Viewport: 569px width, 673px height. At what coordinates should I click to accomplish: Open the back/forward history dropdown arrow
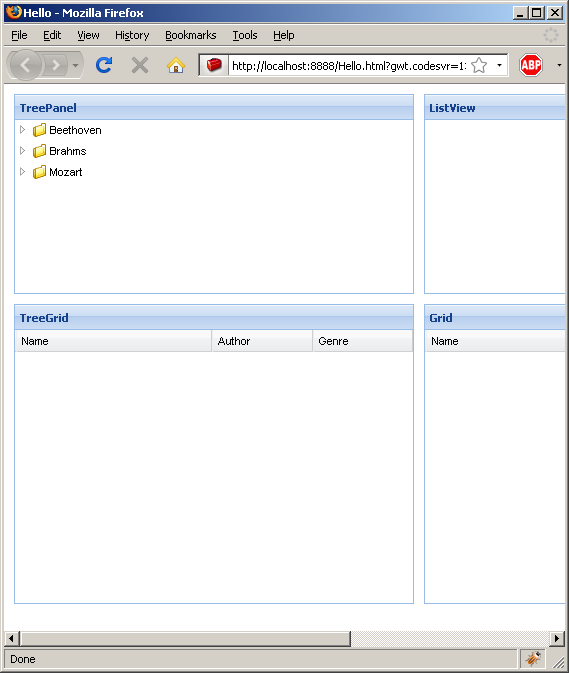point(76,65)
